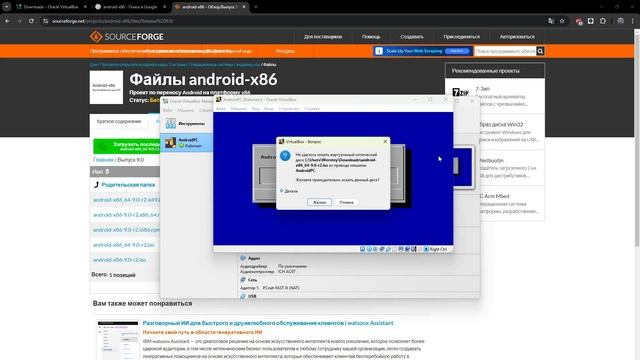Click green Загрузить последнюю download button
This screenshot has height=360, width=640.
[127, 146]
